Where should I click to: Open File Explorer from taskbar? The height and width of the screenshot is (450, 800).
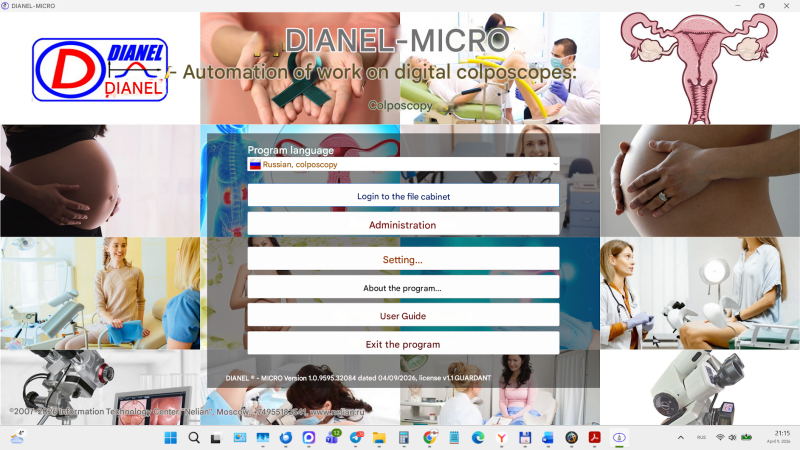coord(379,438)
